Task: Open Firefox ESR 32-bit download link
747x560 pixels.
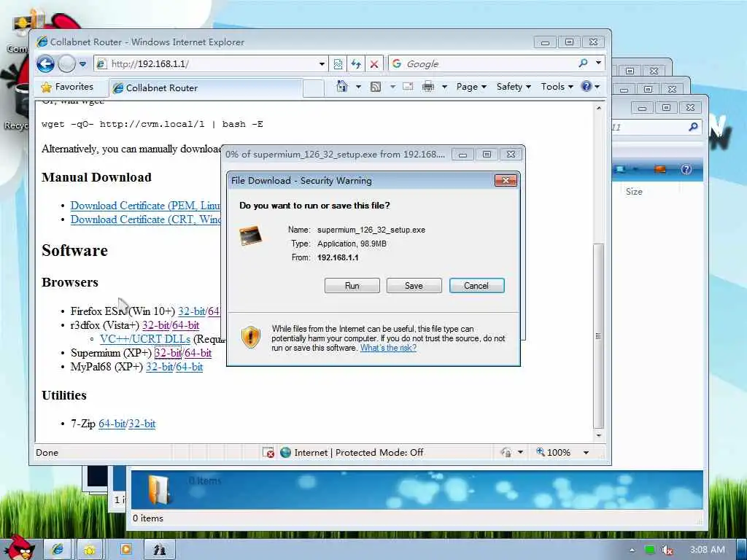Action: pyautogui.click(x=192, y=311)
